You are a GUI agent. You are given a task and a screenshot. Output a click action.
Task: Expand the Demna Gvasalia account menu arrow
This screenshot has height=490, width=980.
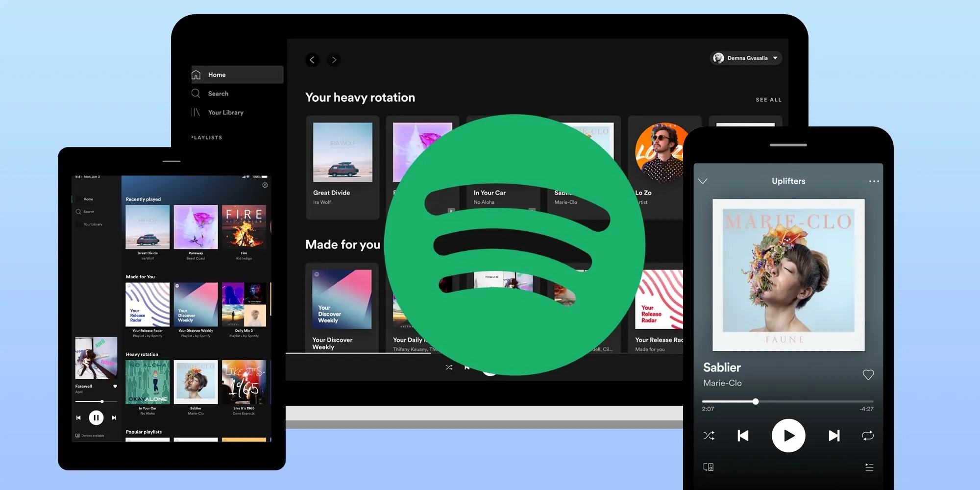(x=775, y=58)
